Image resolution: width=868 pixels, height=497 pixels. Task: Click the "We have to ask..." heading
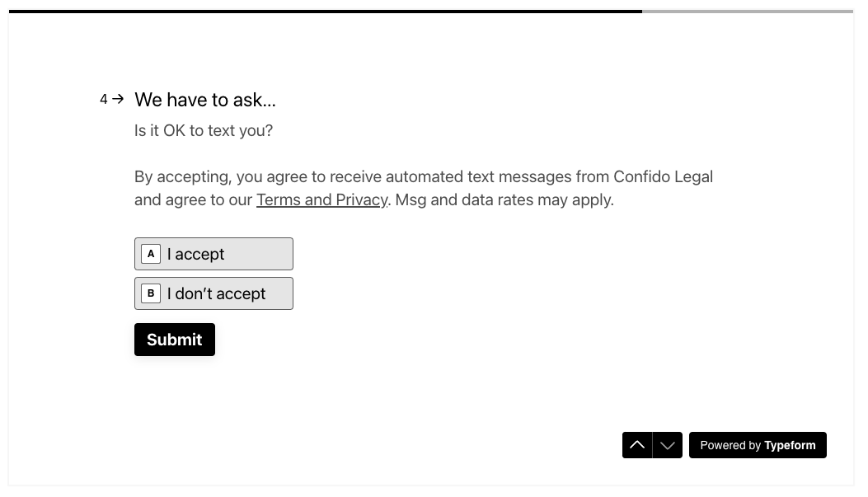(205, 100)
